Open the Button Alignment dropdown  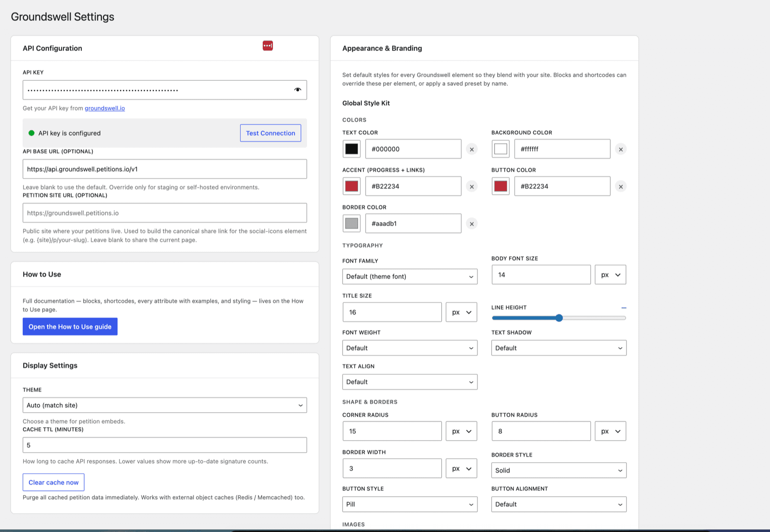click(559, 504)
